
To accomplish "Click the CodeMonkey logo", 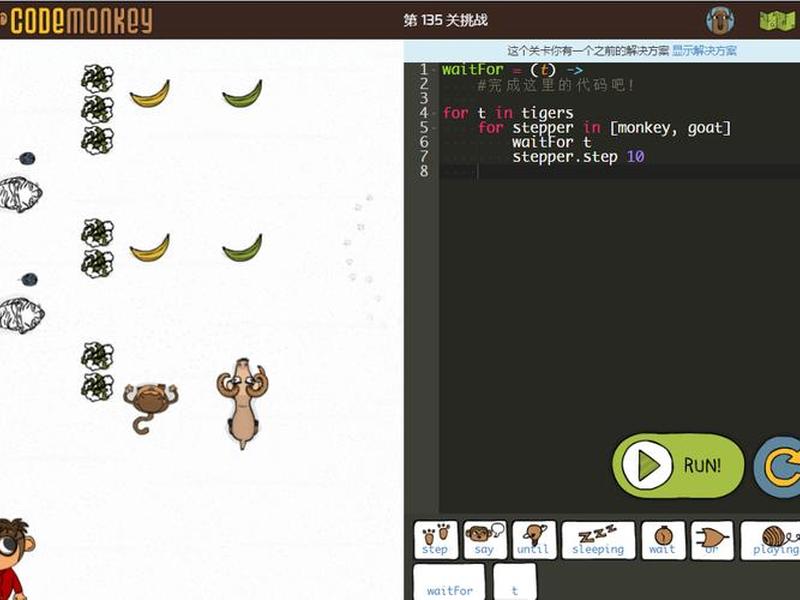I will 77,20.
